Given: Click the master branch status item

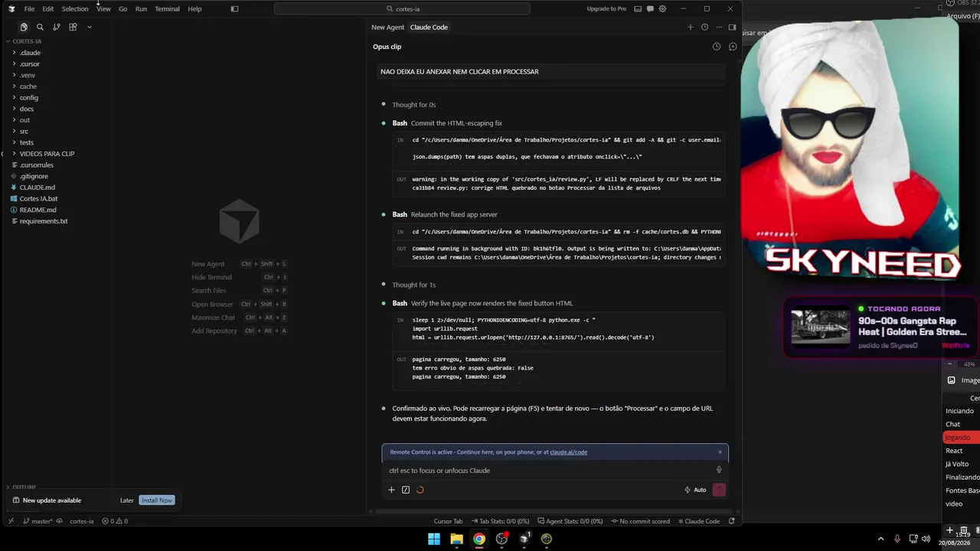Looking at the screenshot, I should click(x=38, y=521).
